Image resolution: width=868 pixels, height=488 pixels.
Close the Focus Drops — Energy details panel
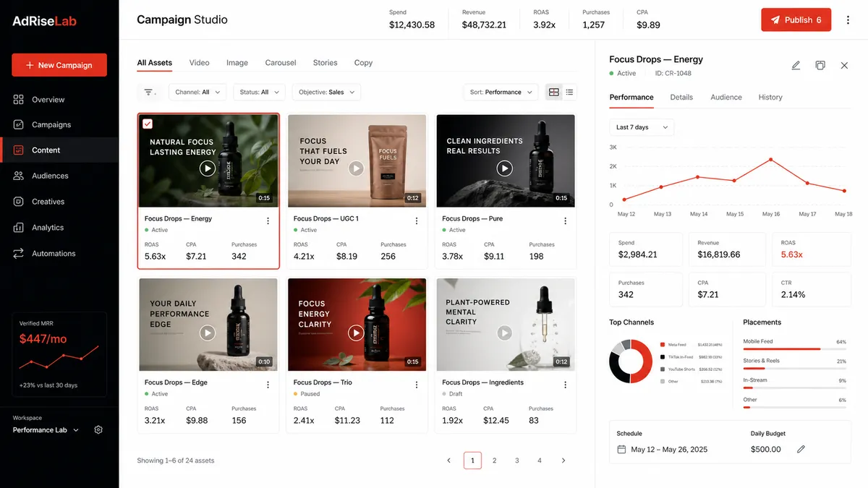coord(844,65)
